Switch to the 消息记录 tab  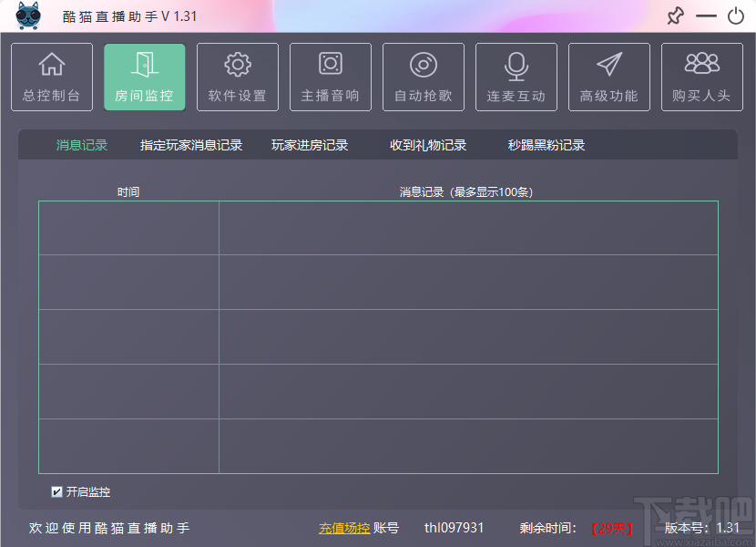pos(82,145)
